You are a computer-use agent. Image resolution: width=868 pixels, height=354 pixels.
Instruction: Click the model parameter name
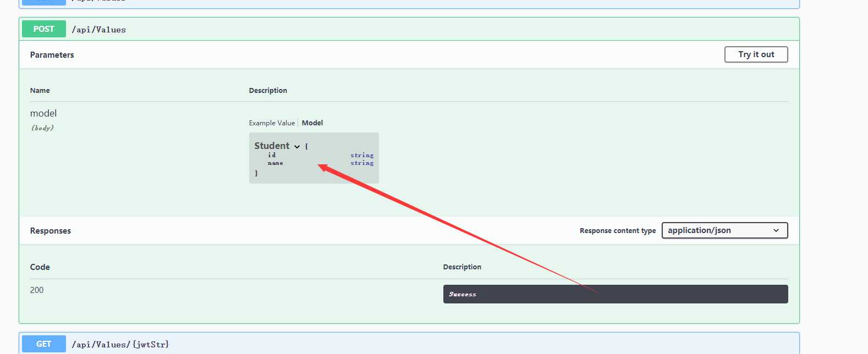click(x=43, y=113)
